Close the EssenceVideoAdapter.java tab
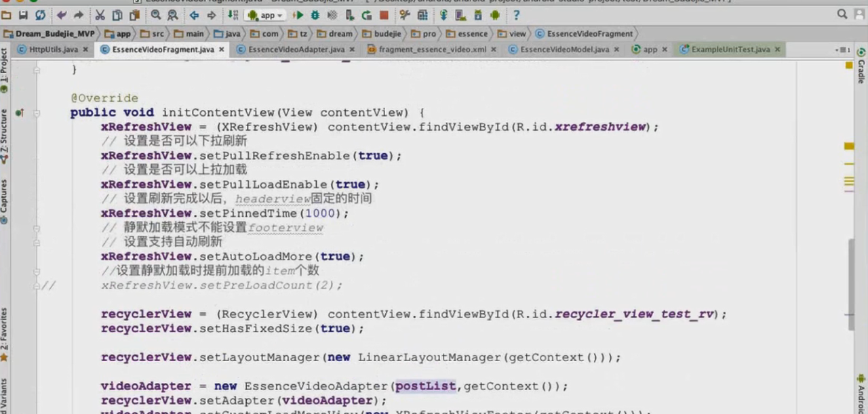Image resolution: width=868 pixels, height=414 pixels. pos(352,49)
